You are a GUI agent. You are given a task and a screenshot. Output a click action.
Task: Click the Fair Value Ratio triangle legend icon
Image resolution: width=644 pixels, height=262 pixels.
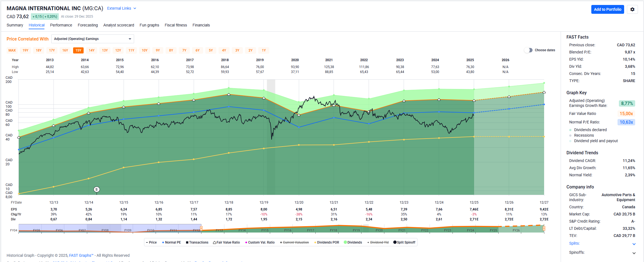(x=214, y=242)
